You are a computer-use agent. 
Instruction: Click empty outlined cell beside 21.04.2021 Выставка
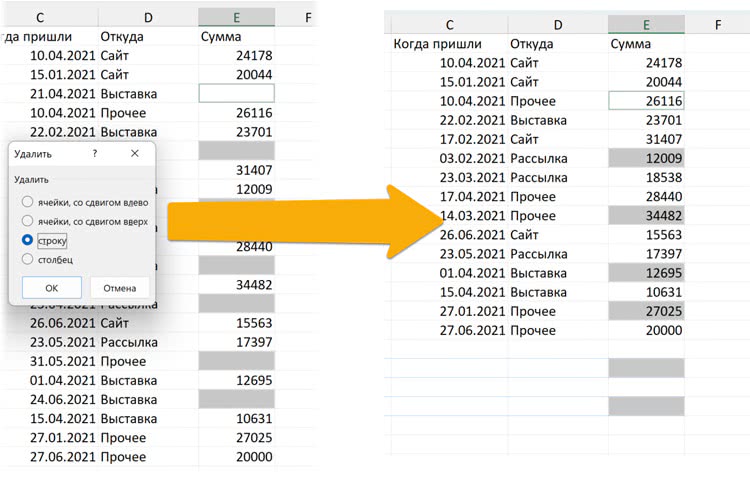(236, 93)
